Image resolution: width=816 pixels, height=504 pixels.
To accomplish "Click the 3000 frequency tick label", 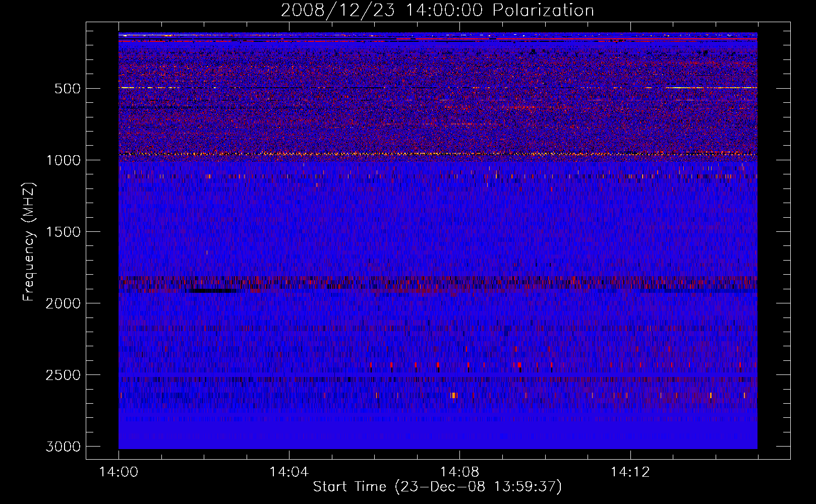I will [63, 447].
